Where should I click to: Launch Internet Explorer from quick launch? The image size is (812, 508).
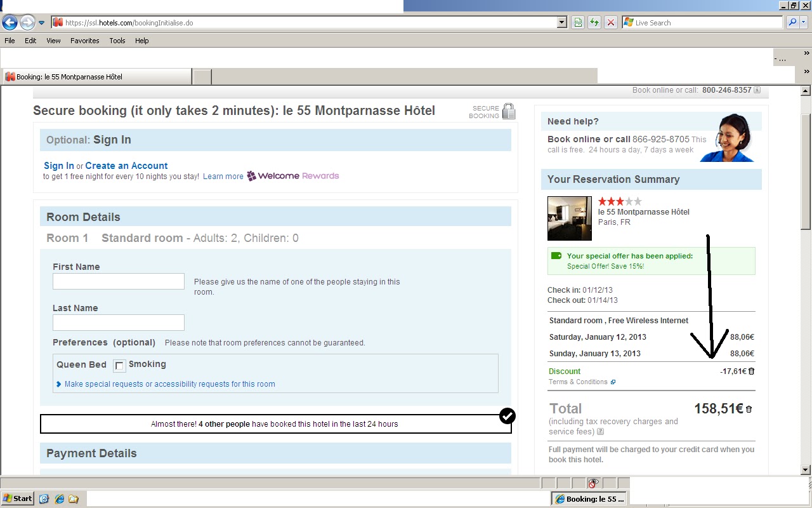59,499
